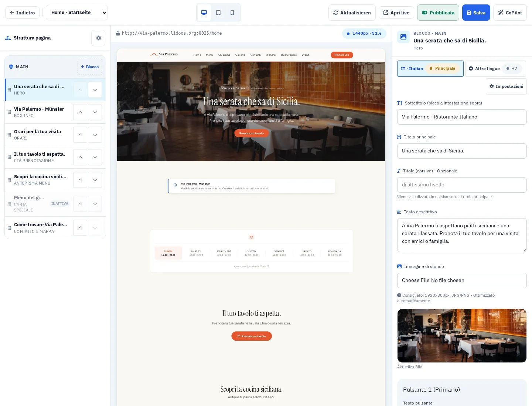532x406 pixels.
Task: Open the CoPilot assistant
Action: (510, 13)
